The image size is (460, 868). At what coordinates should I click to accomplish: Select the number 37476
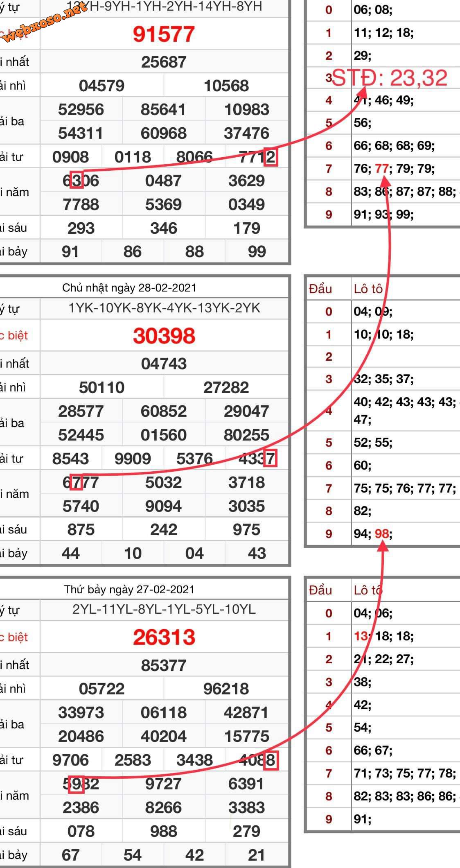tap(247, 133)
